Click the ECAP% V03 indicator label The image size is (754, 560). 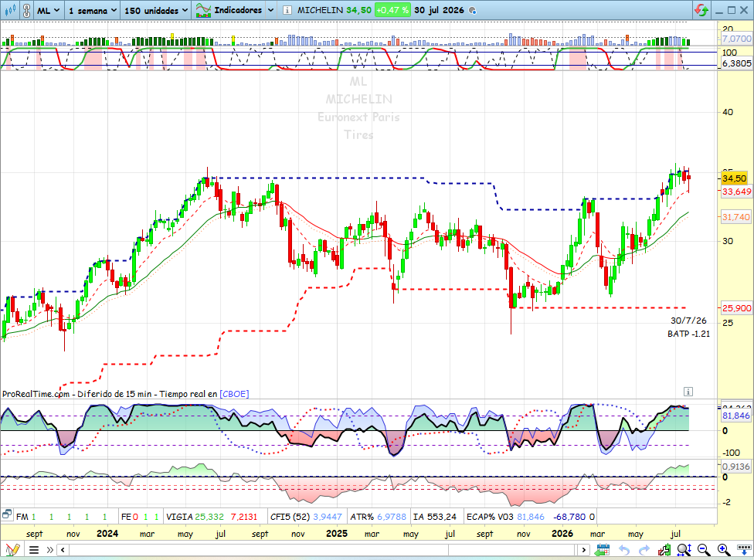click(490, 517)
